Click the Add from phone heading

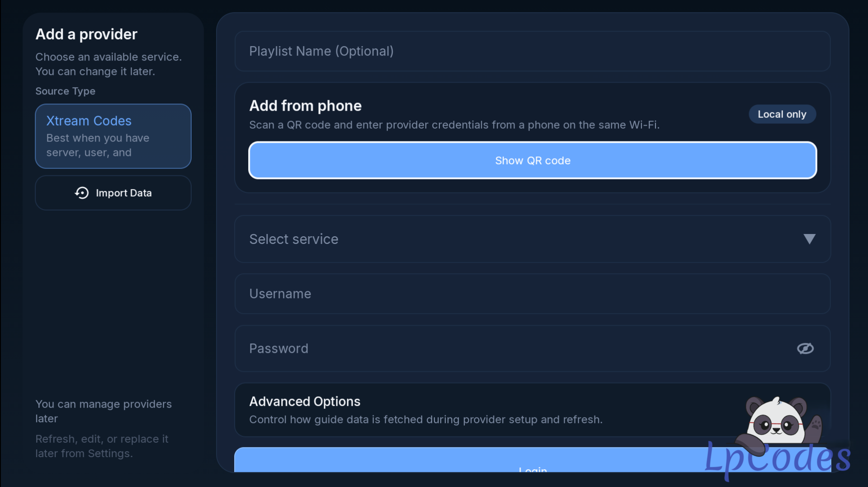click(x=305, y=106)
